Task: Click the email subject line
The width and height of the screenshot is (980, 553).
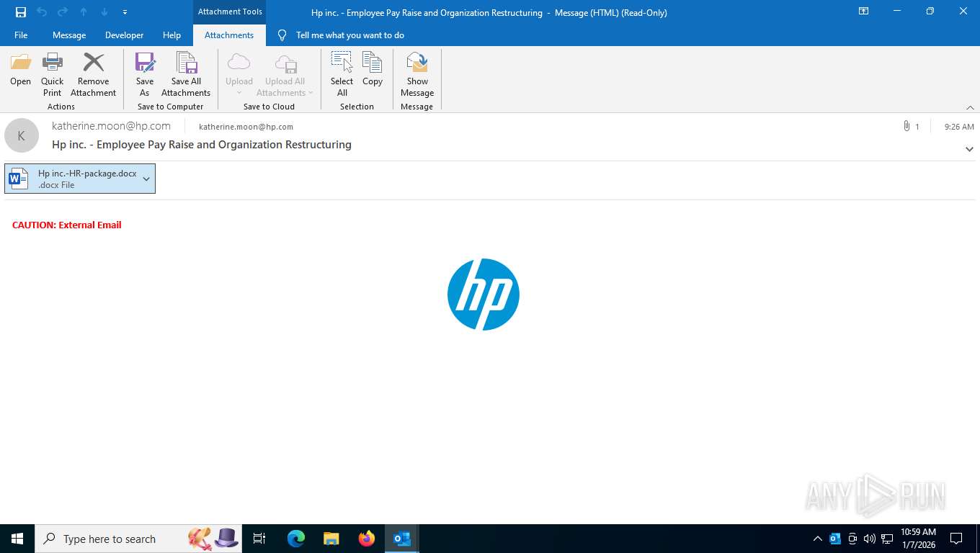Action: 202,145
